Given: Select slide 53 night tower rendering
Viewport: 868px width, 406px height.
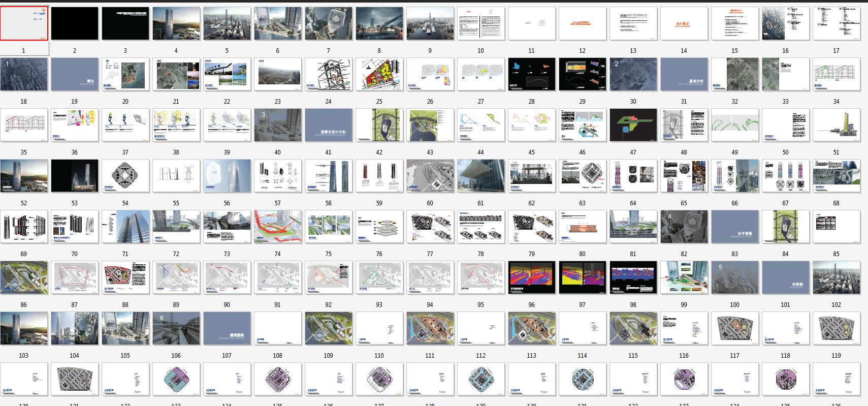Looking at the screenshot, I should [x=75, y=176].
